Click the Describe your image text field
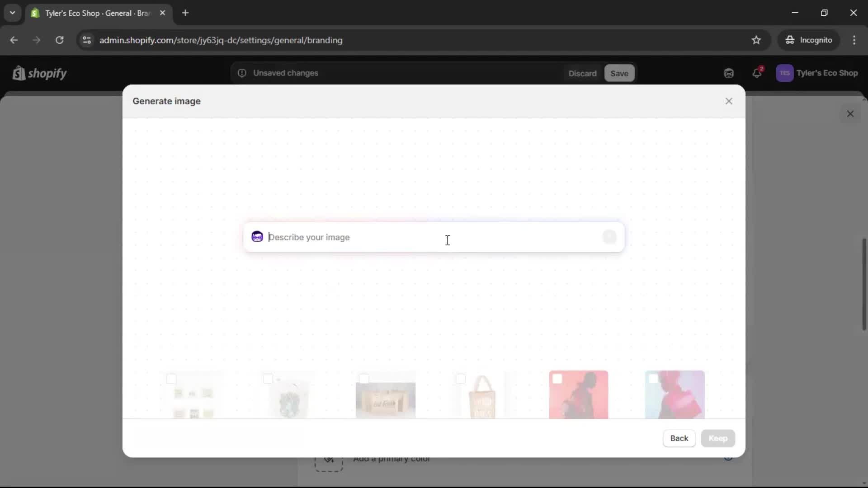 [407, 237]
